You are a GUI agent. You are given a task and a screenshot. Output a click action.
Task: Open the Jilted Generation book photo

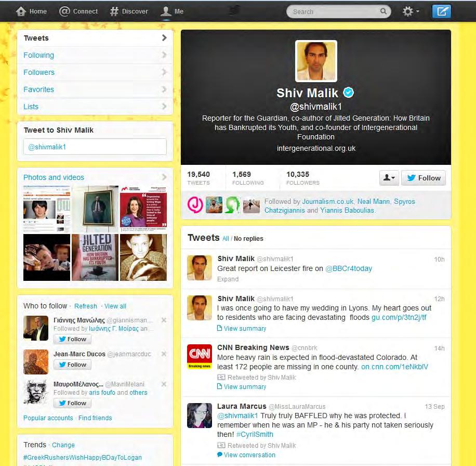pyautogui.click(x=95, y=257)
